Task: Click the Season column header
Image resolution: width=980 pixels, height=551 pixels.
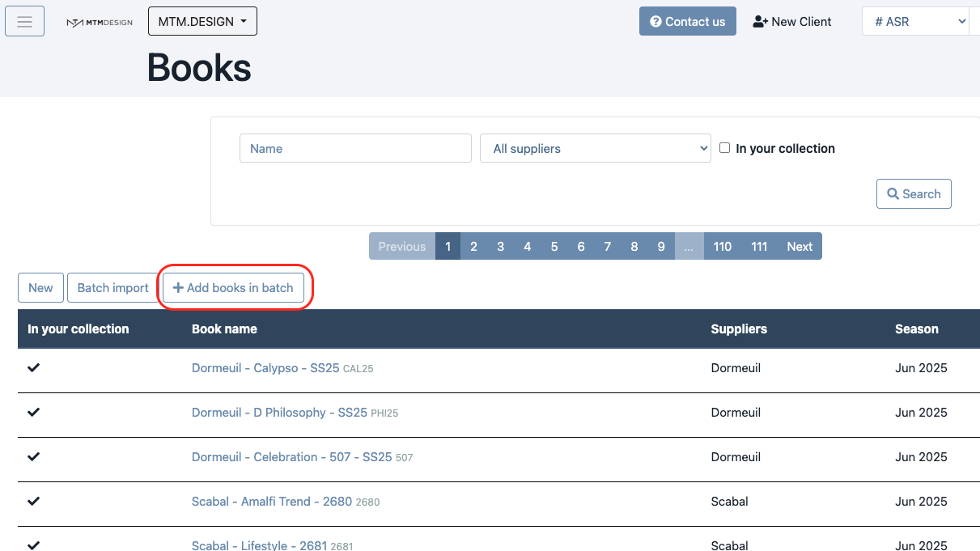Action: click(917, 328)
